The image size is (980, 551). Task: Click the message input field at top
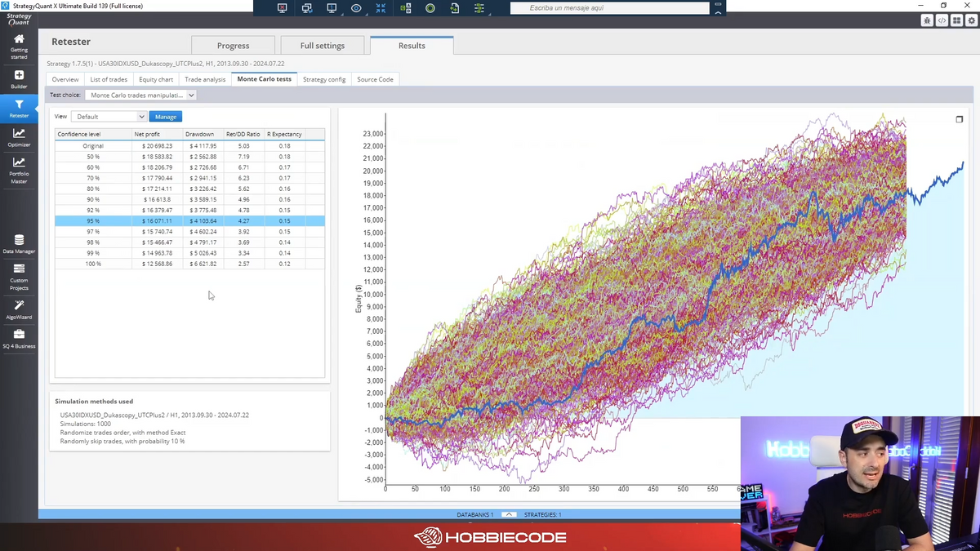point(610,8)
